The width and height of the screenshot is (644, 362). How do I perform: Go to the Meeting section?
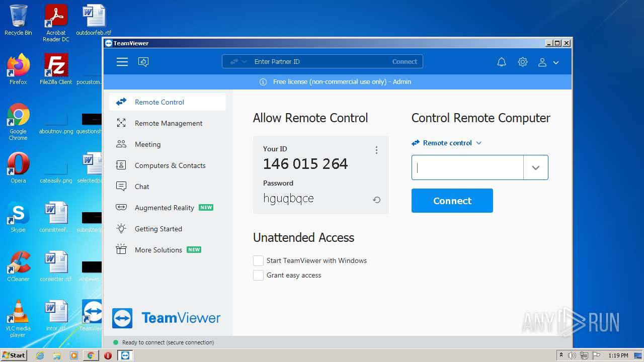[x=168, y=144]
